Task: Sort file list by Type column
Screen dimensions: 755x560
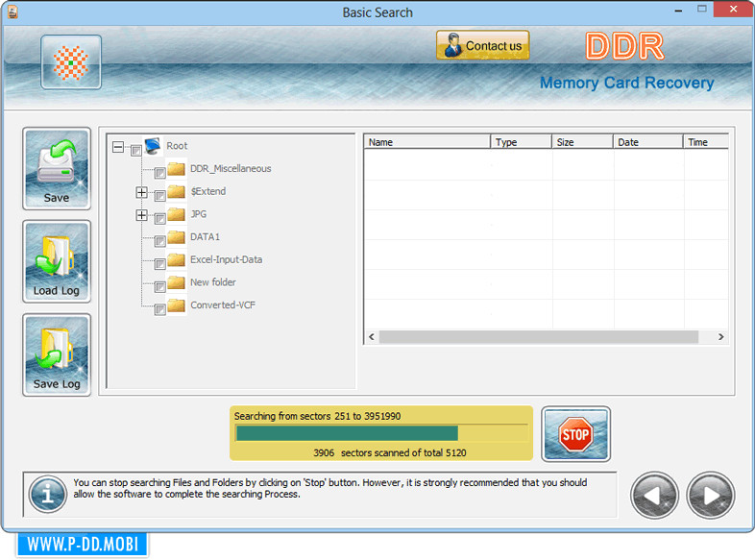Action: pos(522,142)
